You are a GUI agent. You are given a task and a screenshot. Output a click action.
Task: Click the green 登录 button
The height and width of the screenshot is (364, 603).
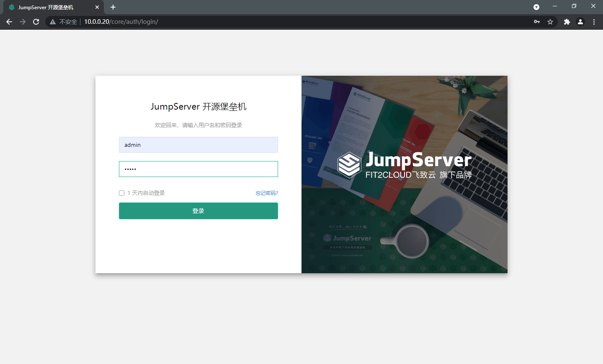pyautogui.click(x=198, y=211)
